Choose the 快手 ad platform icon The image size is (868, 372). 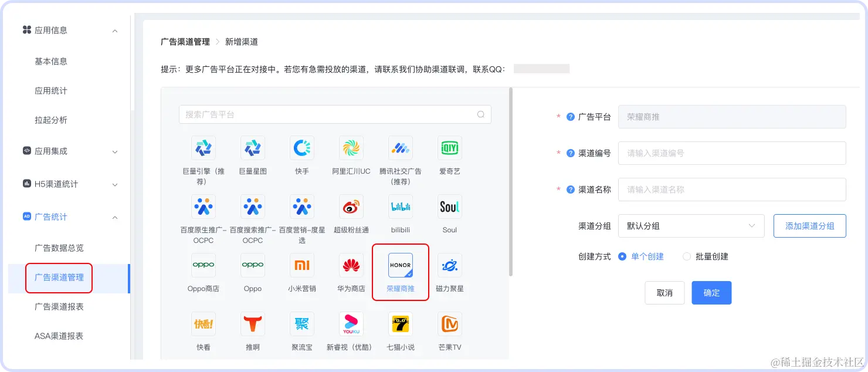[x=302, y=148]
